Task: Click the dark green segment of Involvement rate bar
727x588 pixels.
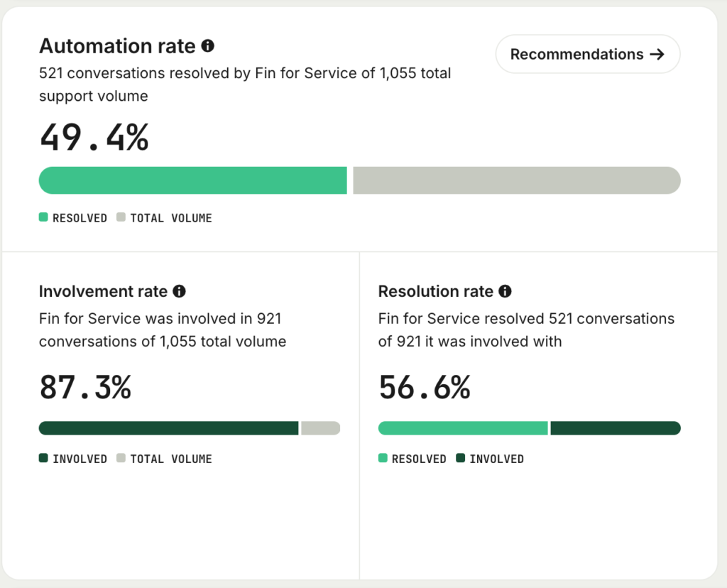Action: 169,428
